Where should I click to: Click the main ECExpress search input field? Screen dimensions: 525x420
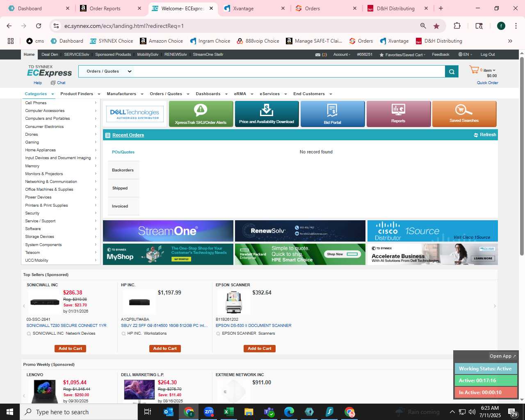(290, 71)
